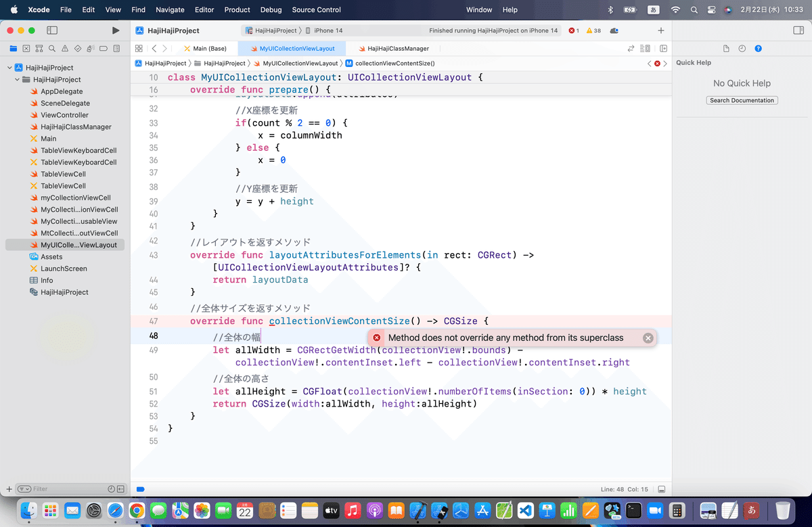Screen dimensions: 812x527
Task: Collapse the HajiHajiProject root project
Action: click(9, 68)
